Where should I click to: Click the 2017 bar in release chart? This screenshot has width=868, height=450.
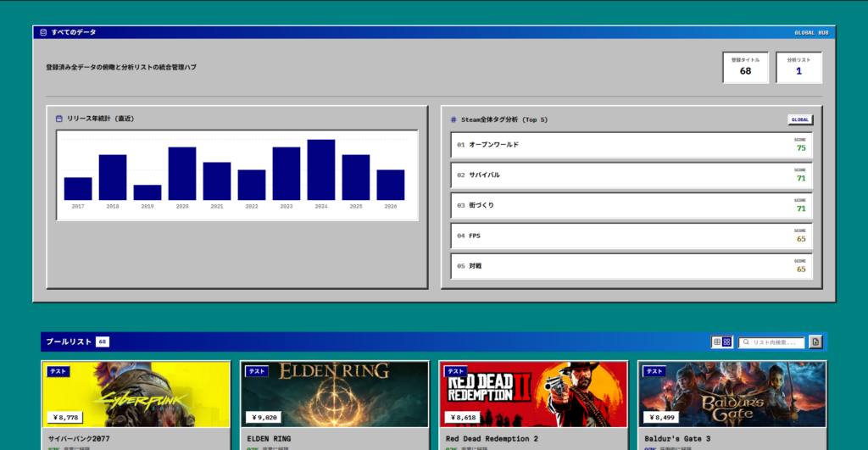(78, 189)
